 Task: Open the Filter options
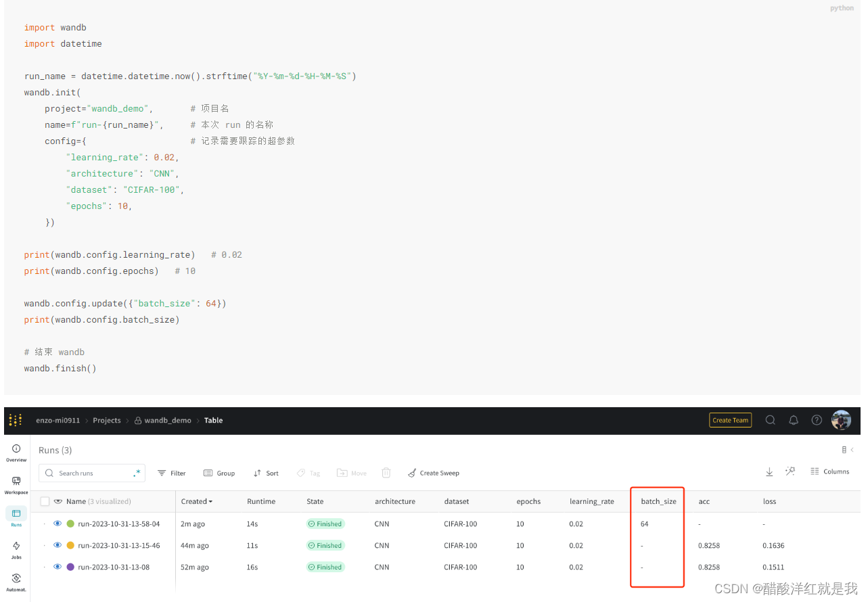pos(171,473)
